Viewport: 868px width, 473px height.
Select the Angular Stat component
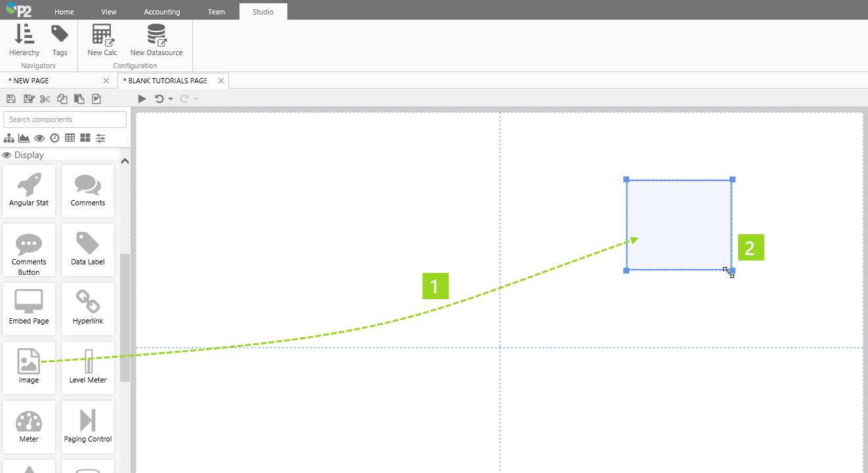point(29,190)
